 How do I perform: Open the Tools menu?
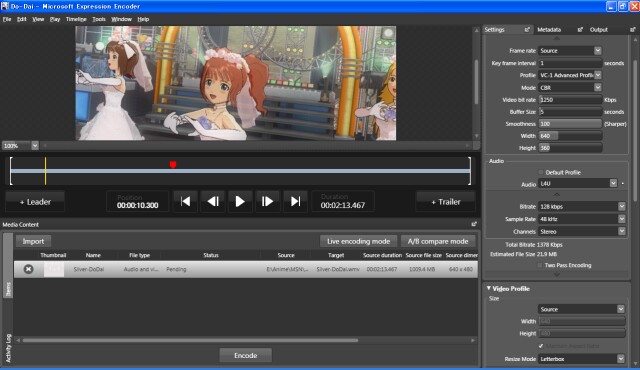(99, 19)
